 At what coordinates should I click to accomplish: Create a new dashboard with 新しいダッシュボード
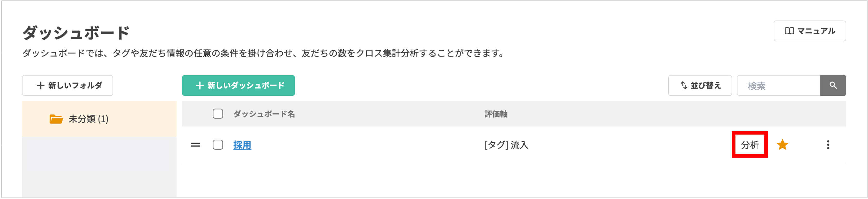[x=238, y=85]
